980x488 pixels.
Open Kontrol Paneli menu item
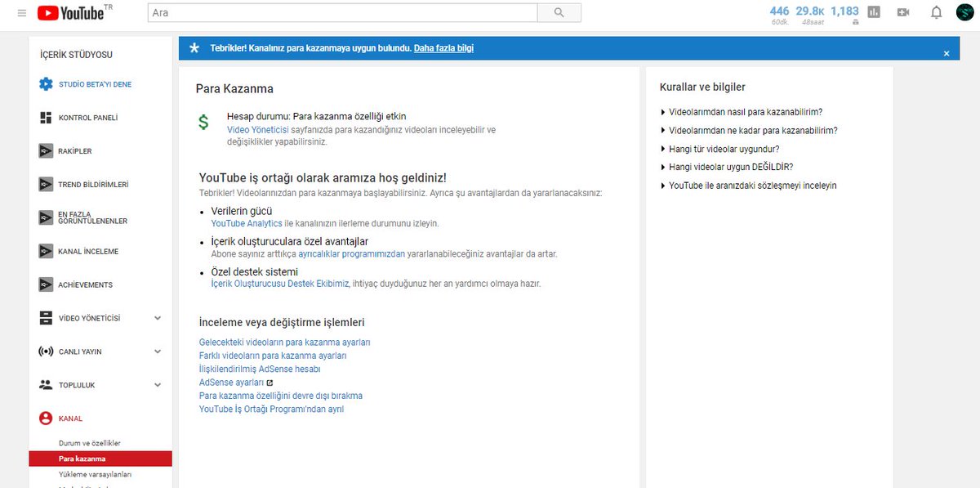(x=88, y=118)
